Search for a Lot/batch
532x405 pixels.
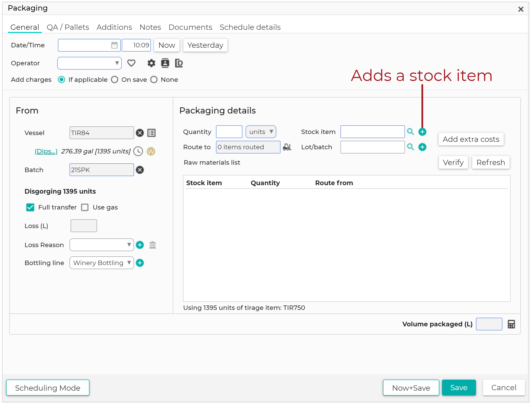(410, 147)
